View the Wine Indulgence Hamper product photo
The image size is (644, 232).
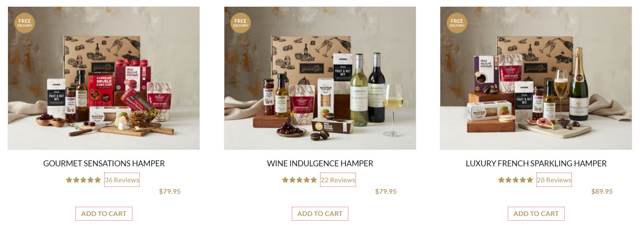320,78
